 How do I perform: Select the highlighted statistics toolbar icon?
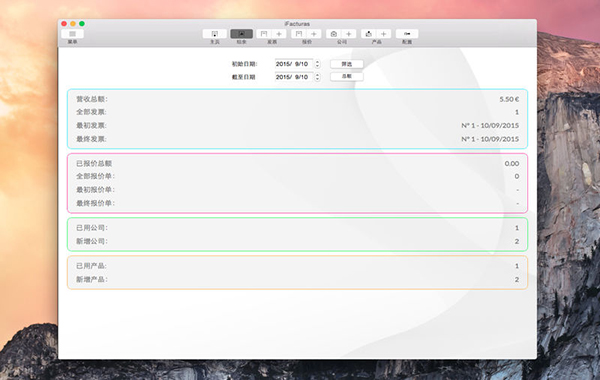tap(241, 34)
